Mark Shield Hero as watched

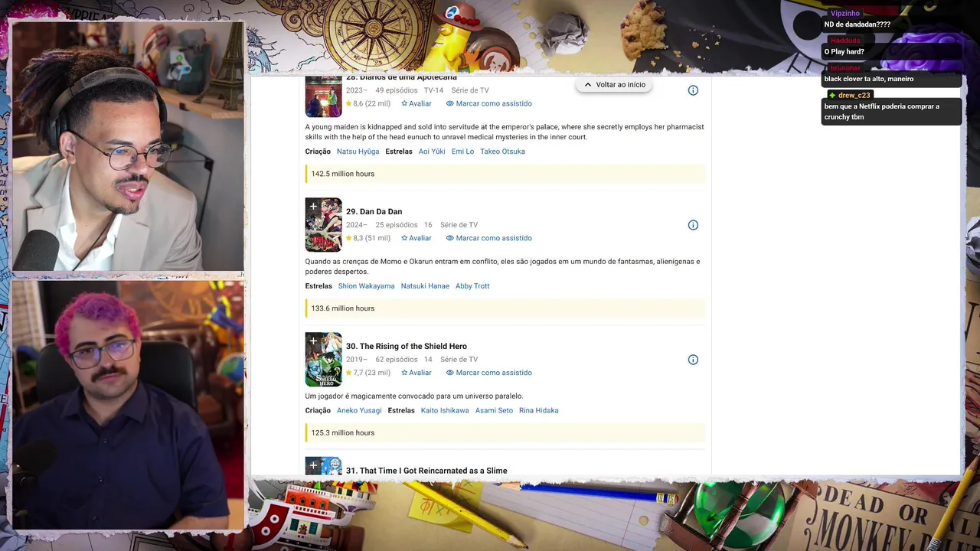(488, 373)
